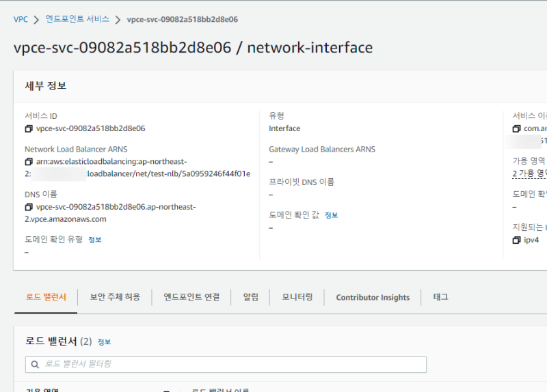Go to the VPC breadcrumb link
The width and height of the screenshot is (547, 392).
point(21,20)
